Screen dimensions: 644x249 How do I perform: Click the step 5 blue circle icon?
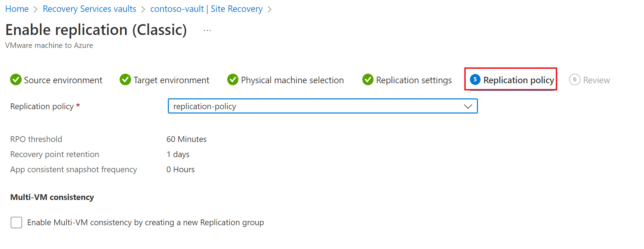coord(475,80)
